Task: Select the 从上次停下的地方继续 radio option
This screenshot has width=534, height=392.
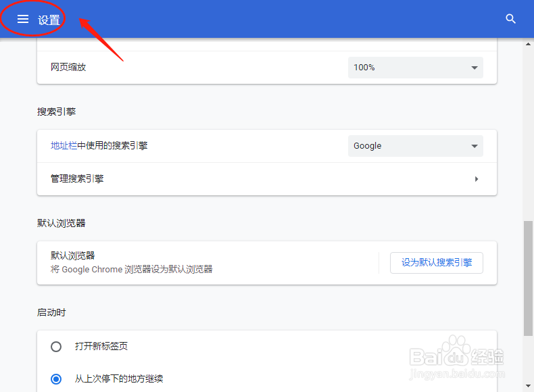Action: coord(56,378)
